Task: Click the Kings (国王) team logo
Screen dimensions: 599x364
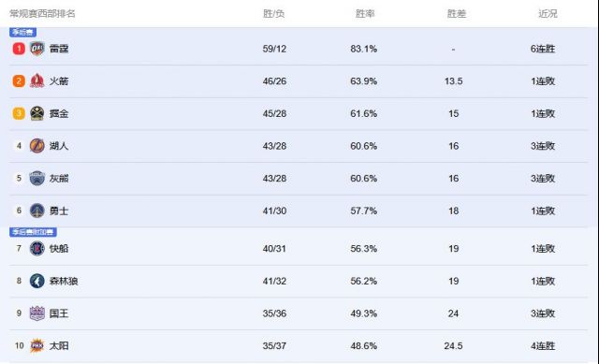Action: tap(37, 313)
